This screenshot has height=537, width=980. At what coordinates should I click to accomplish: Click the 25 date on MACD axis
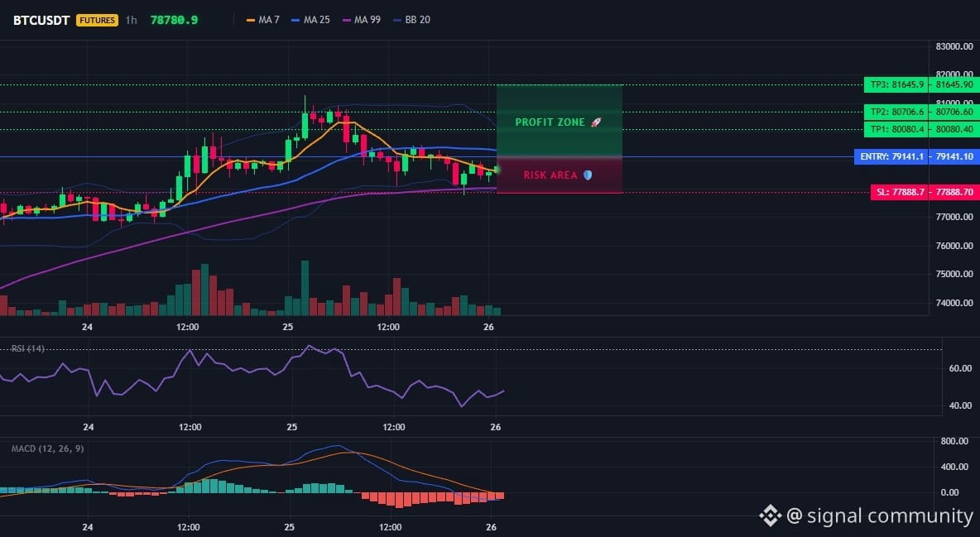(289, 527)
